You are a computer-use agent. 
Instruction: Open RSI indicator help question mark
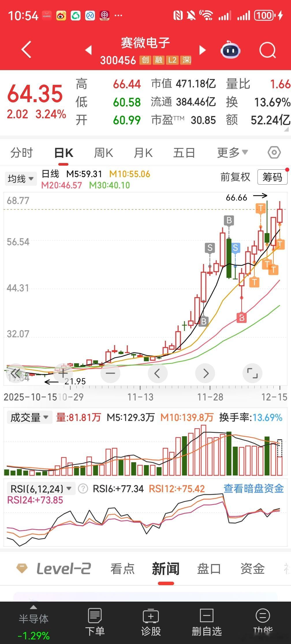83,489
